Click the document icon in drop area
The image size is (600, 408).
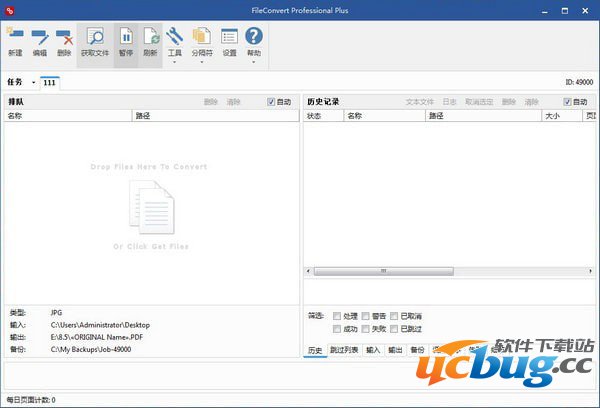point(152,207)
